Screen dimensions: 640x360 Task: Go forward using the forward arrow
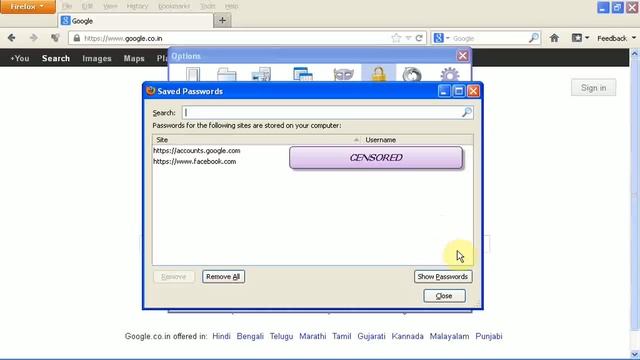click(33, 38)
